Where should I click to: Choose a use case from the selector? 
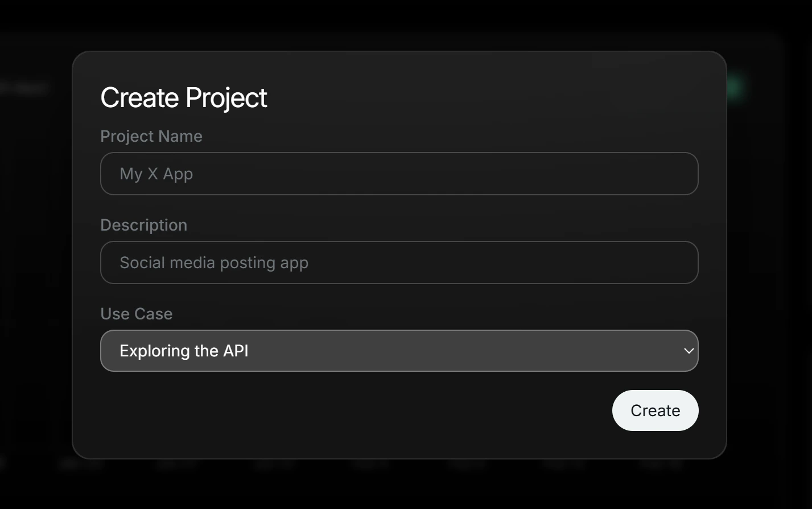coord(398,351)
